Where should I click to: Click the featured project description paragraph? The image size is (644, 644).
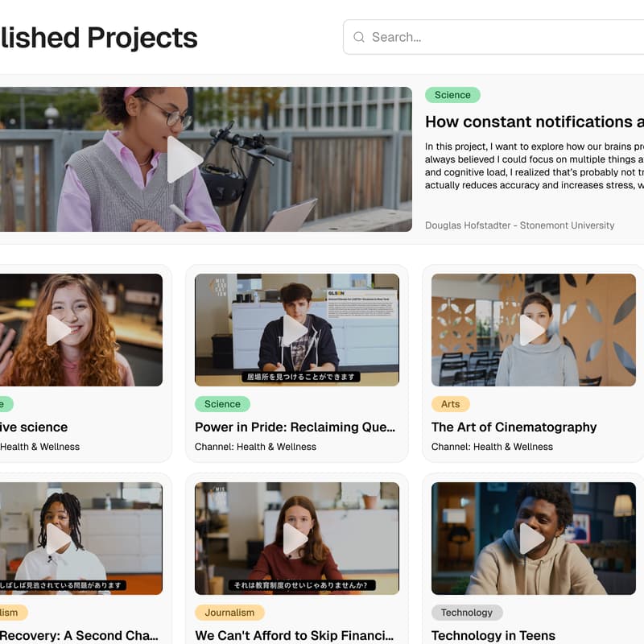pos(535,166)
